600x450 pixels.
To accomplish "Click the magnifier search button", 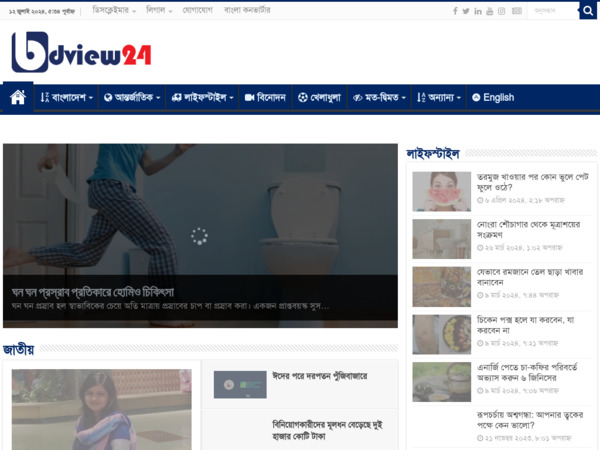I will click(588, 11).
